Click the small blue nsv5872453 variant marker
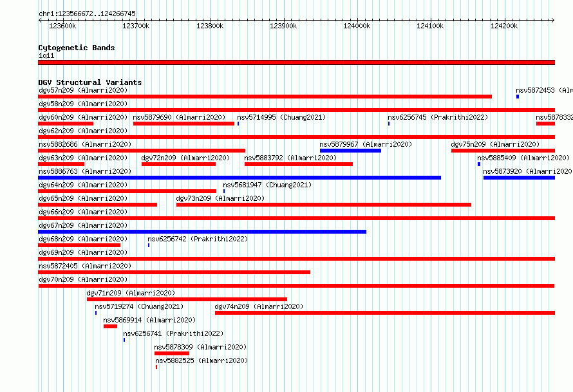This screenshot has height=392, width=573. click(518, 97)
